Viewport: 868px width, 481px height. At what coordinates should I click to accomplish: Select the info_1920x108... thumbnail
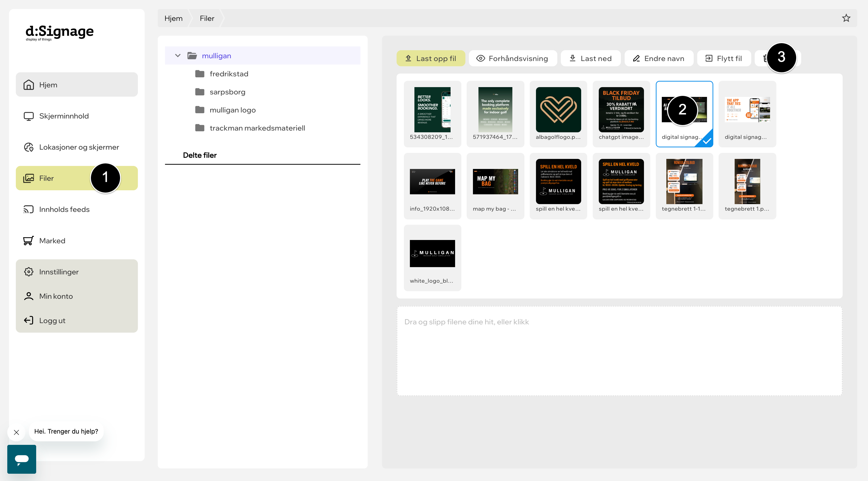pyautogui.click(x=432, y=186)
